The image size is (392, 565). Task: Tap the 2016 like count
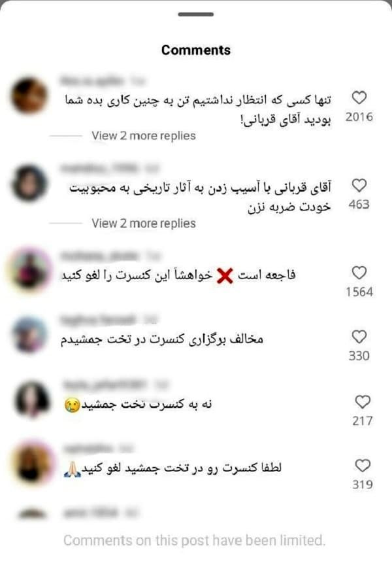click(x=359, y=117)
